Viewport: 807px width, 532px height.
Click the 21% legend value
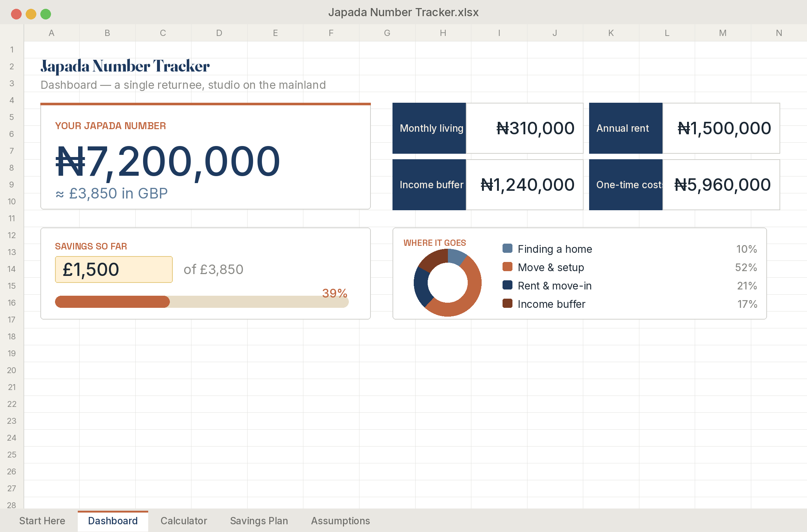coord(747,286)
